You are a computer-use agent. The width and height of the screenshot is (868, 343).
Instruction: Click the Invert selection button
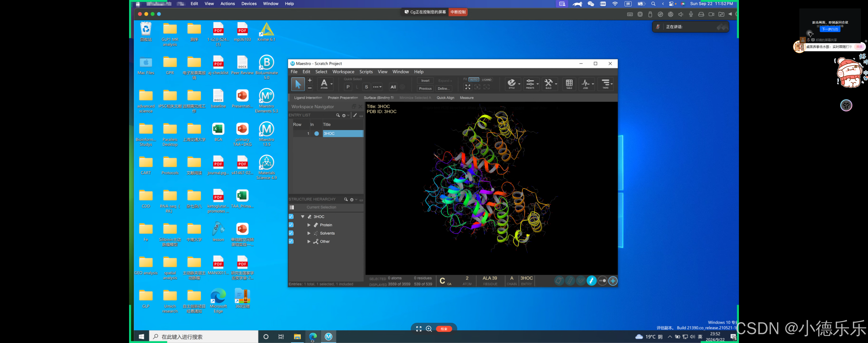[x=425, y=81]
